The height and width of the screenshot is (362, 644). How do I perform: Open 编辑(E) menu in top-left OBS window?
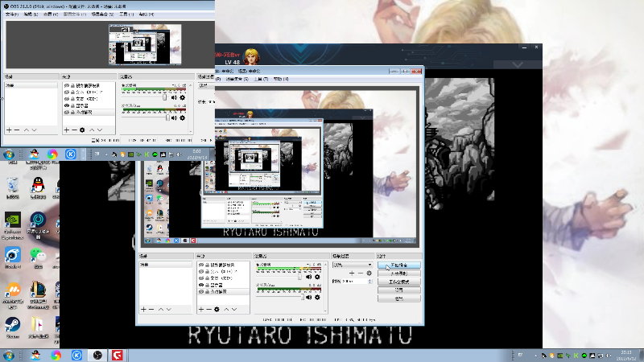click(x=31, y=14)
